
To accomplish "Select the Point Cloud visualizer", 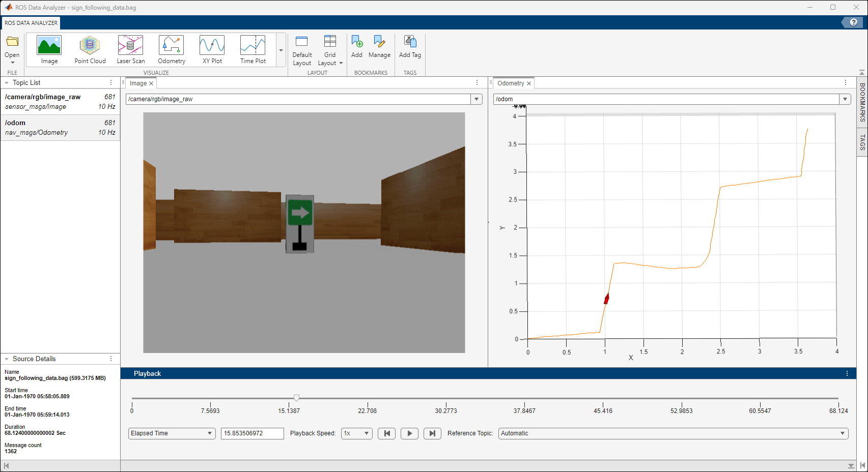I will 90,49.
